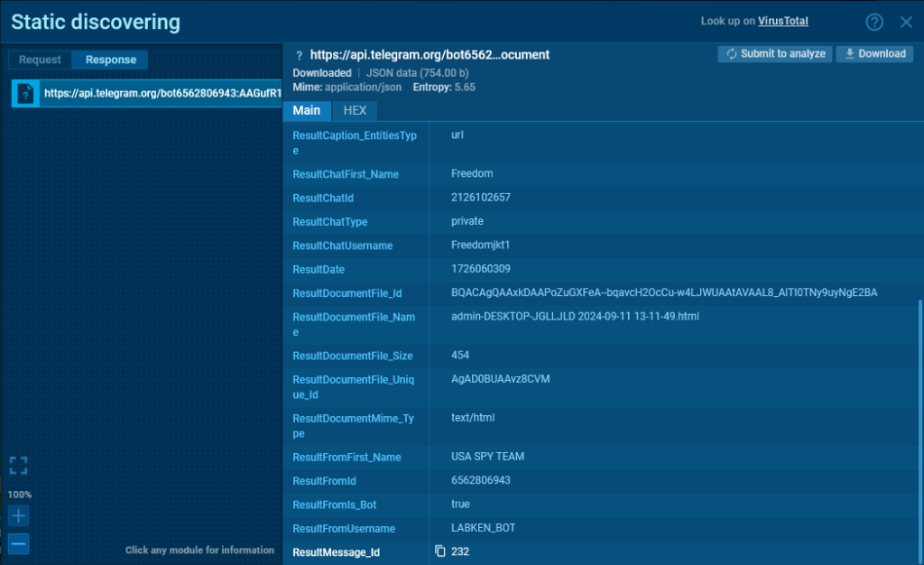Open the VirusTotal lookup link

(x=782, y=22)
